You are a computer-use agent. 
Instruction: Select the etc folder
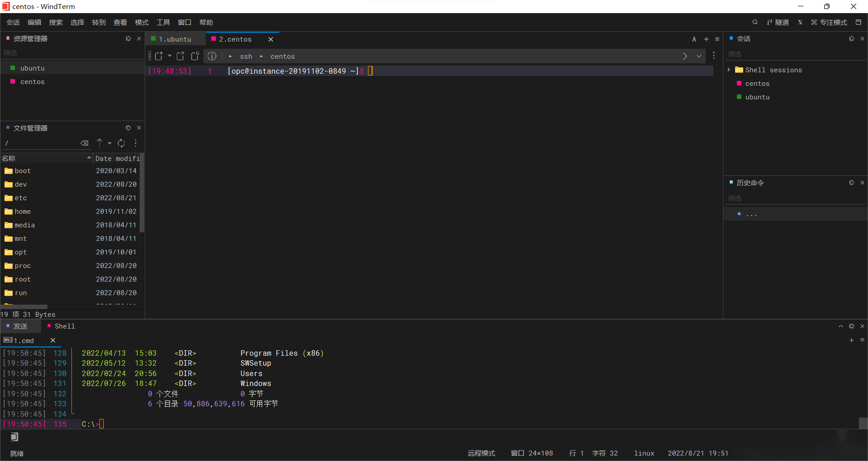[x=70, y=198]
